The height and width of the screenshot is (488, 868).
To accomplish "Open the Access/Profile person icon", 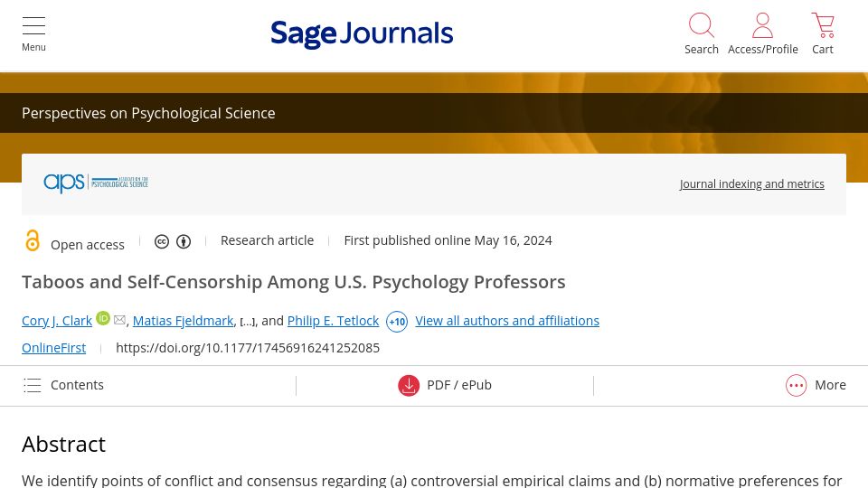I will pyautogui.click(x=762, y=25).
